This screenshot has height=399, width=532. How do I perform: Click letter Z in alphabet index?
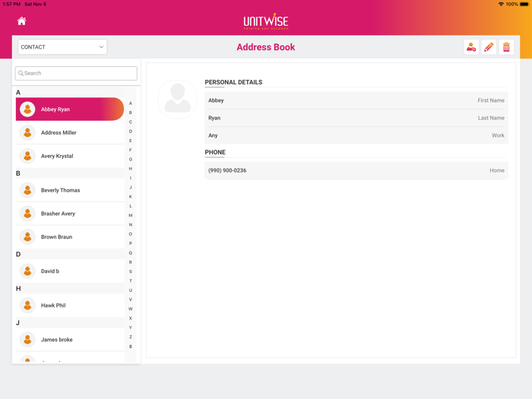point(130,337)
